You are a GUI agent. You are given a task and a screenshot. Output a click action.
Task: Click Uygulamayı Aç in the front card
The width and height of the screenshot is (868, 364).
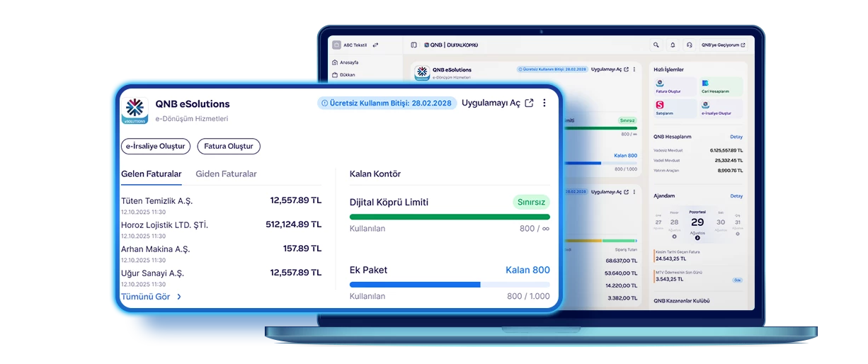point(491,103)
